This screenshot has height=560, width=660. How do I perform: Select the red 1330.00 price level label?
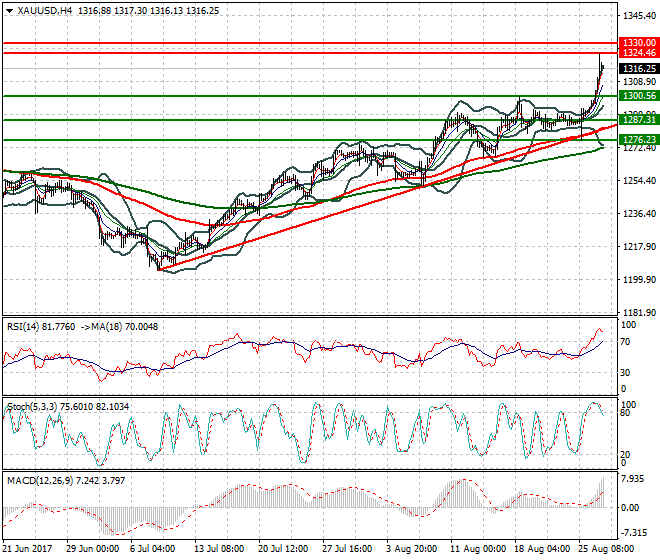[x=639, y=43]
